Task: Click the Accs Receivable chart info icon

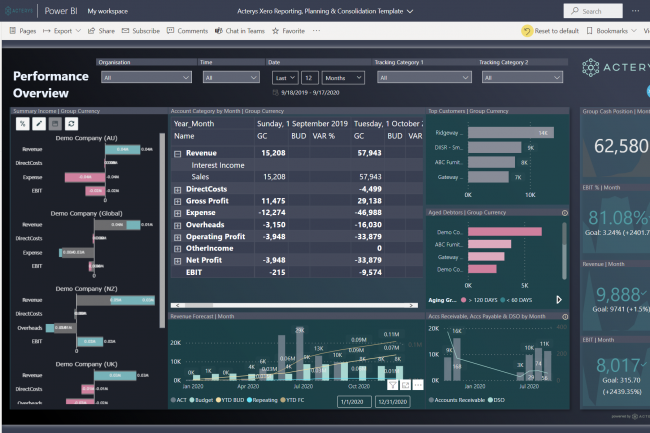Action: tap(565, 317)
